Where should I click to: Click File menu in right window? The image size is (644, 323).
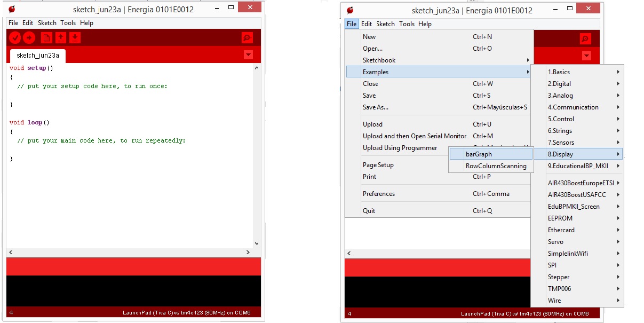[x=352, y=24]
